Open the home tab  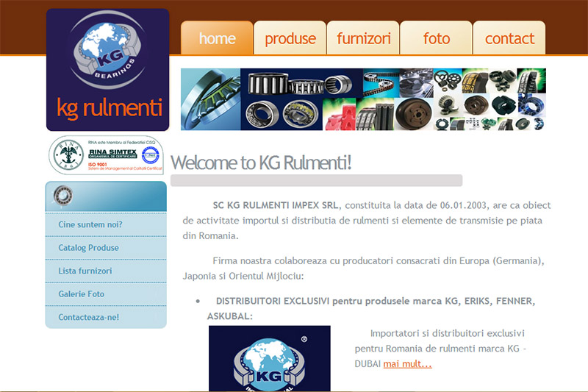[217, 38]
